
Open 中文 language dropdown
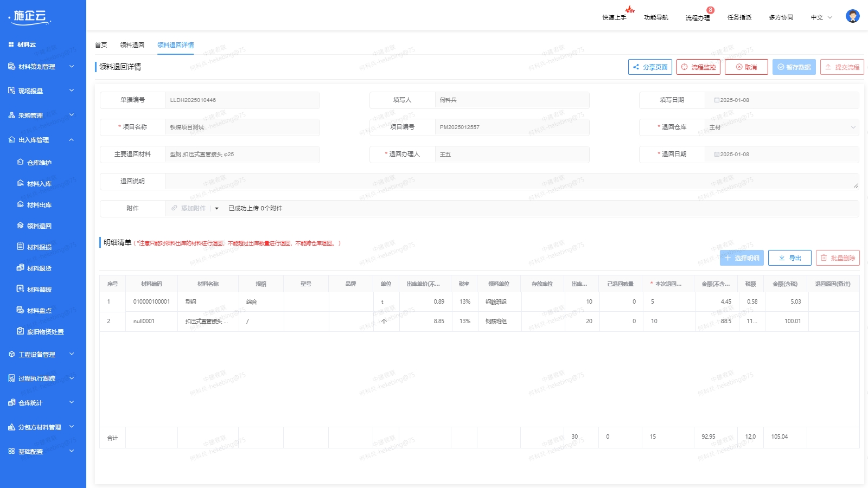coord(821,17)
